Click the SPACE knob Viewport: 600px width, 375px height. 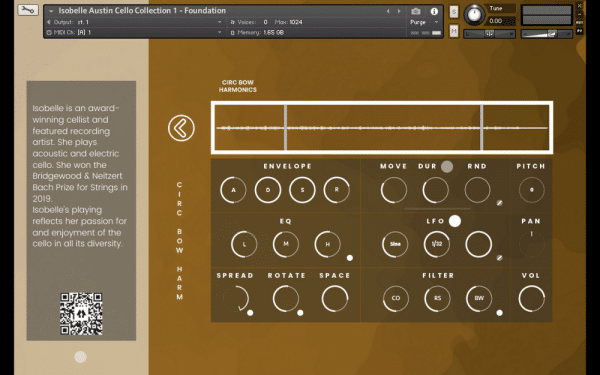tap(335, 298)
